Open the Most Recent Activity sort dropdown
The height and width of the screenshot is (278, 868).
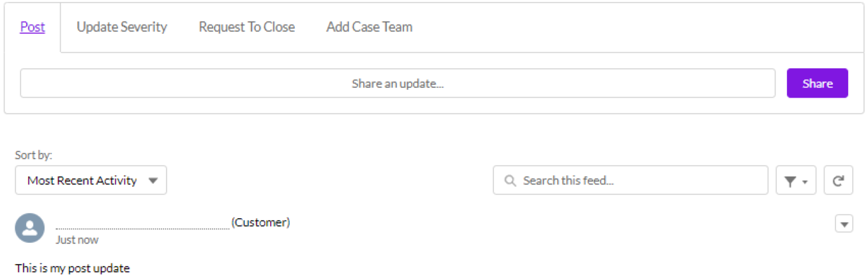pos(91,180)
